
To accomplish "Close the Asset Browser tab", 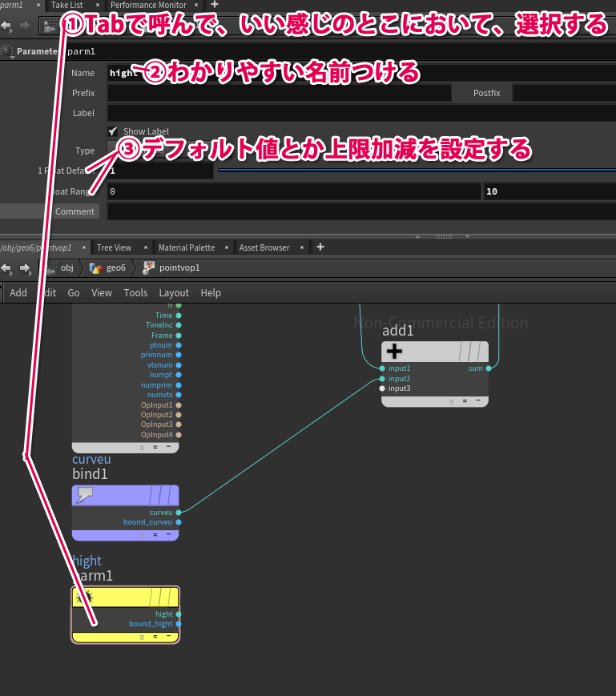I will [302, 247].
